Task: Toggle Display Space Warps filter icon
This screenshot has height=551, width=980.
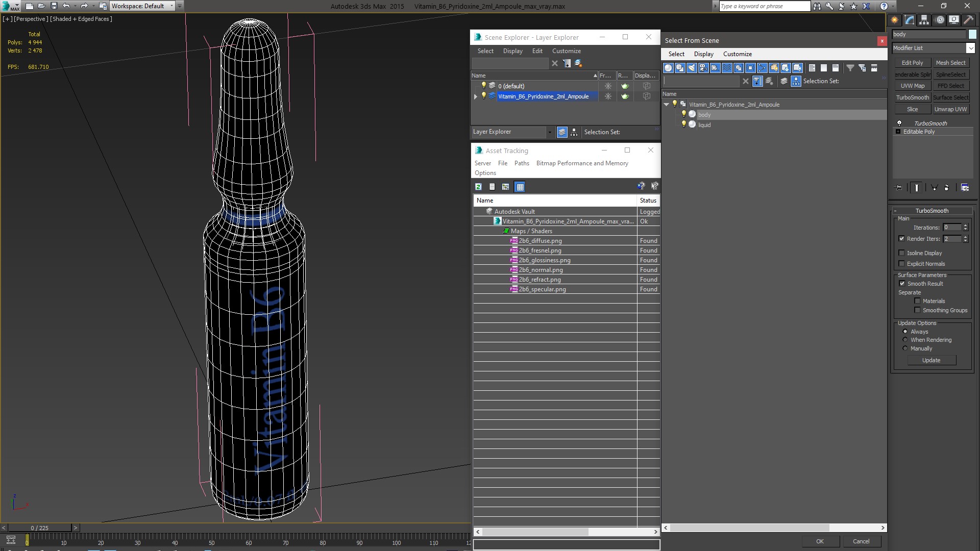Action: click(727, 68)
